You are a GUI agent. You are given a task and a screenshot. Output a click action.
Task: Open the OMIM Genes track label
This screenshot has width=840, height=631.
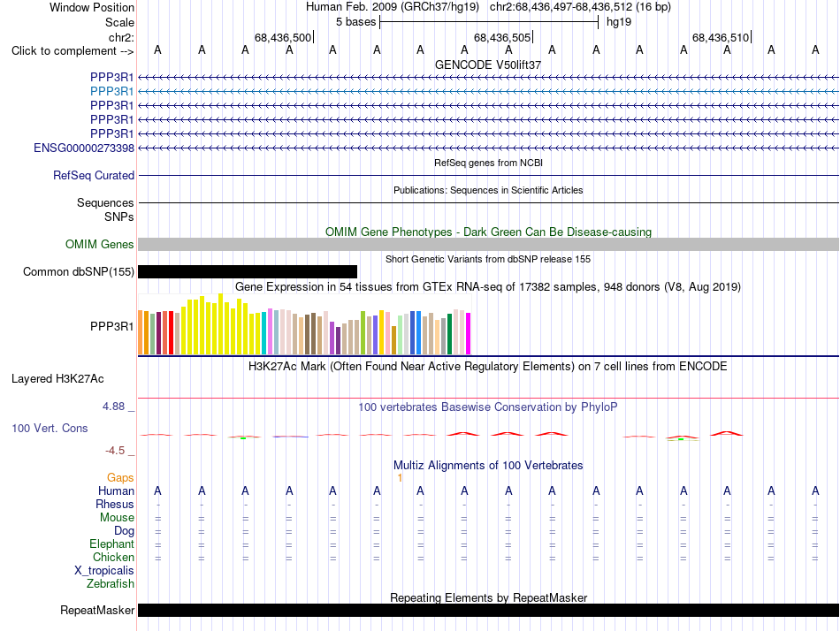coord(99,244)
